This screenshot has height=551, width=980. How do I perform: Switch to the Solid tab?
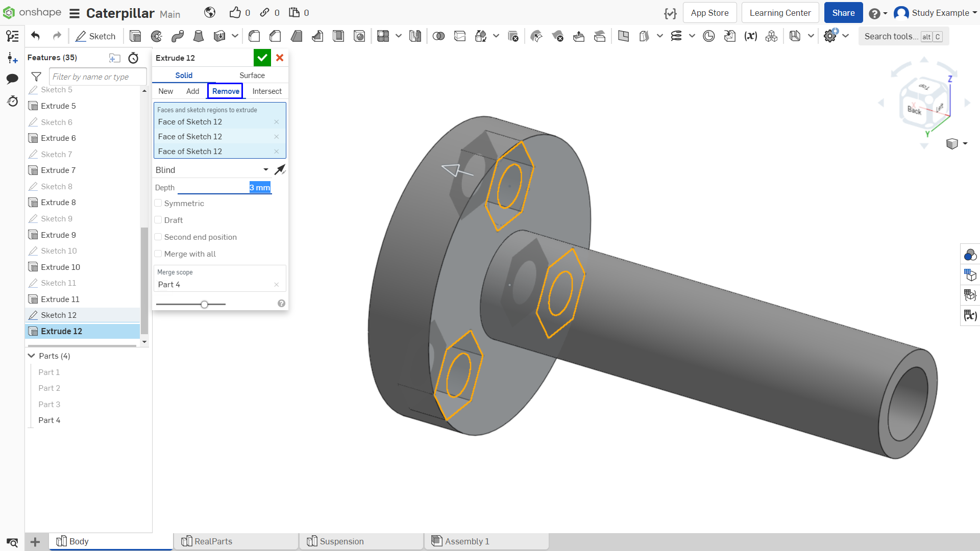click(x=184, y=76)
